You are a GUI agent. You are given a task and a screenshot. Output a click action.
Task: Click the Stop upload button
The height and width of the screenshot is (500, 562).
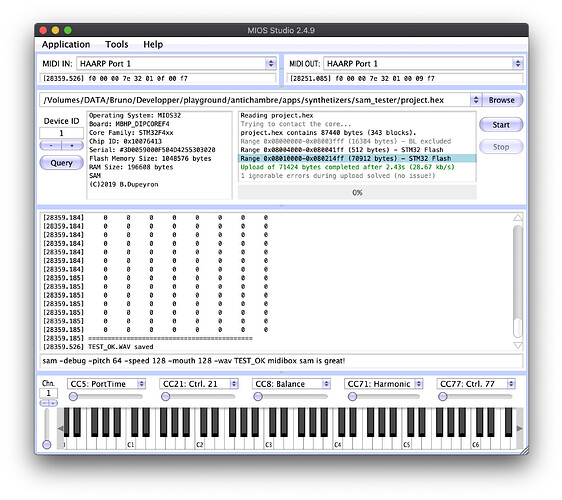click(x=501, y=147)
